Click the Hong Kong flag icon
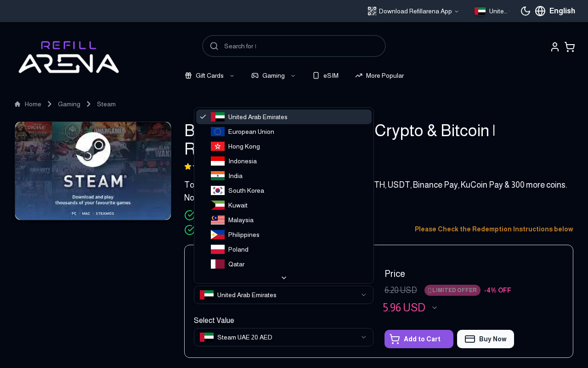 click(218, 146)
